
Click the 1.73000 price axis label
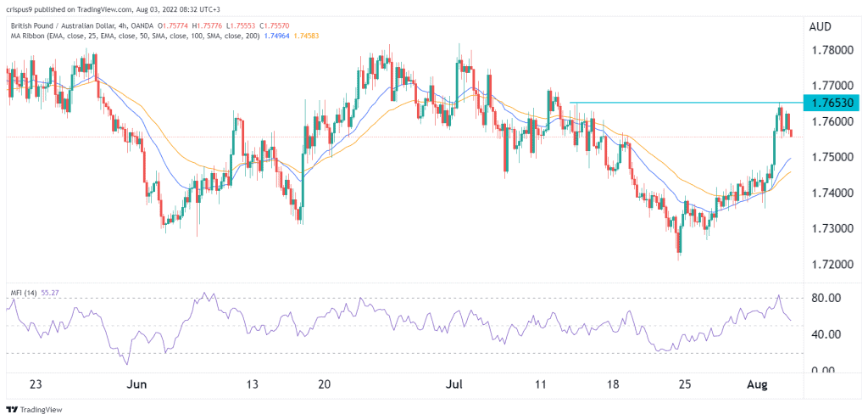(834, 229)
